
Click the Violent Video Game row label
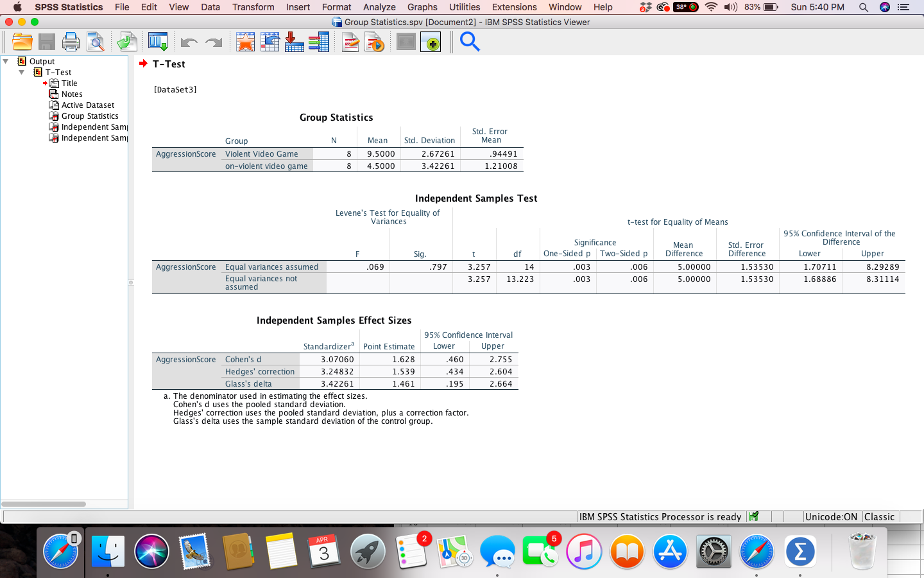tap(262, 154)
